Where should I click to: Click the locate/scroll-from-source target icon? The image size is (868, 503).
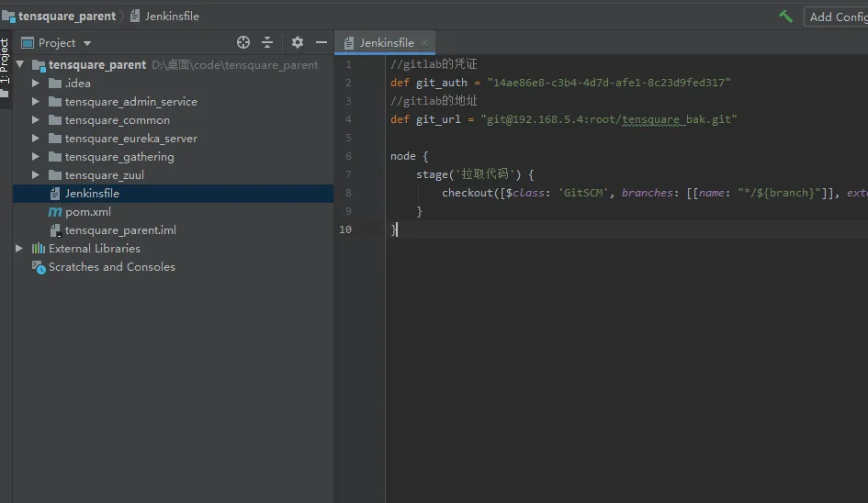tap(243, 42)
